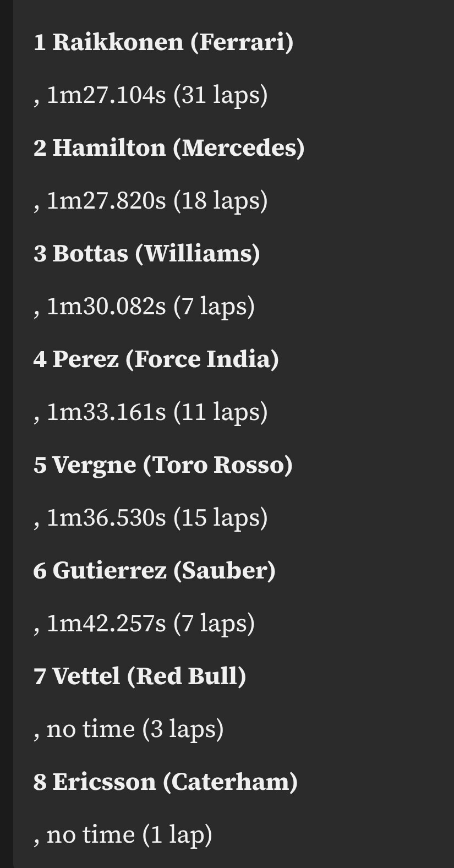
Task: Click the Hamilton (Mercedes) heading
Action: (169, 148)
